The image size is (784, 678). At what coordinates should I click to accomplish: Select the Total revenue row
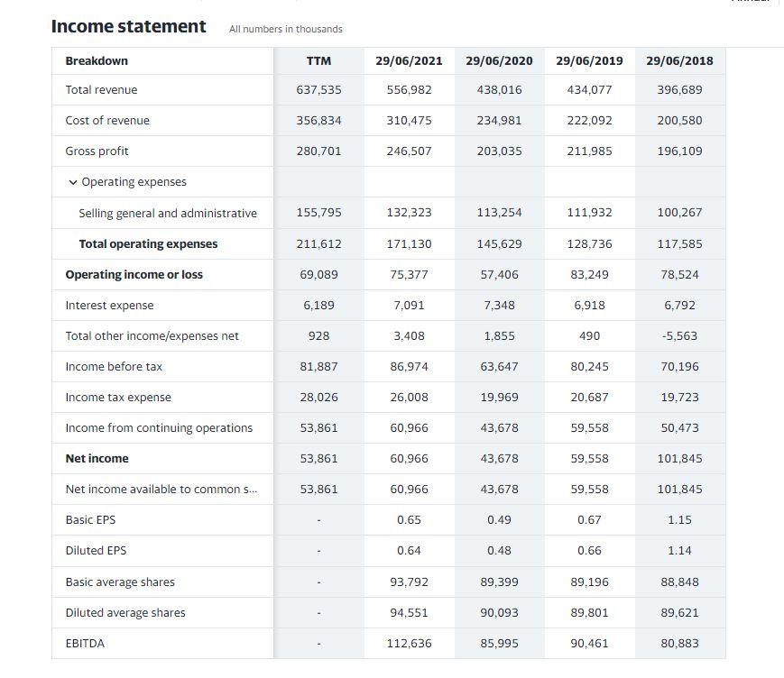(102, 89)
